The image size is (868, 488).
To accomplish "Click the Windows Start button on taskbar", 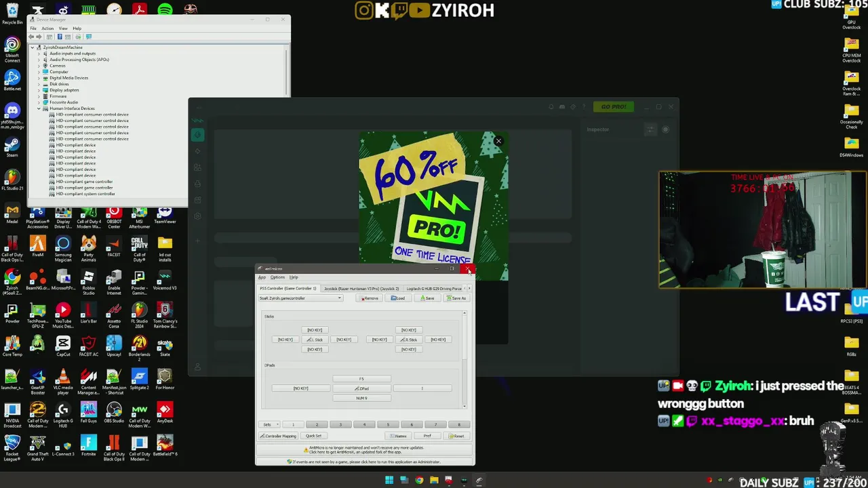I will tap(389, 481).
